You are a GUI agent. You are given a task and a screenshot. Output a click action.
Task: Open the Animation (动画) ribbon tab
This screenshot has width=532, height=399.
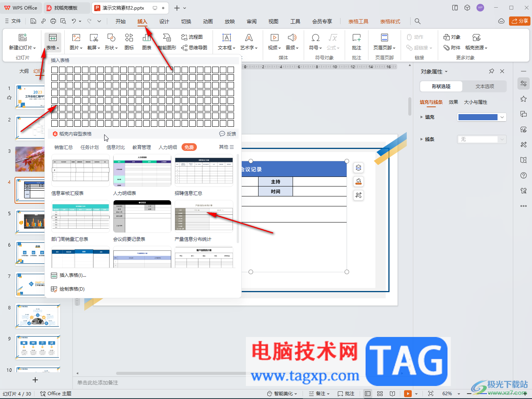coord(208,21)
